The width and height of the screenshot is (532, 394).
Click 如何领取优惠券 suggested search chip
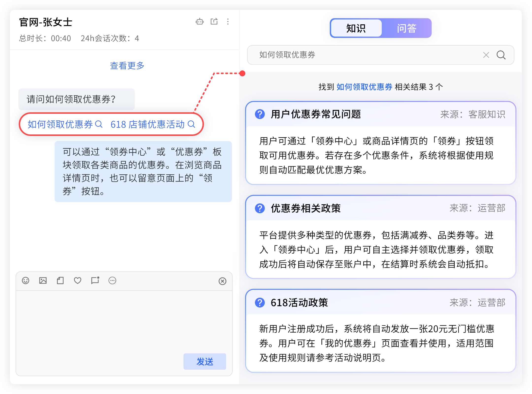coord(65,124)
